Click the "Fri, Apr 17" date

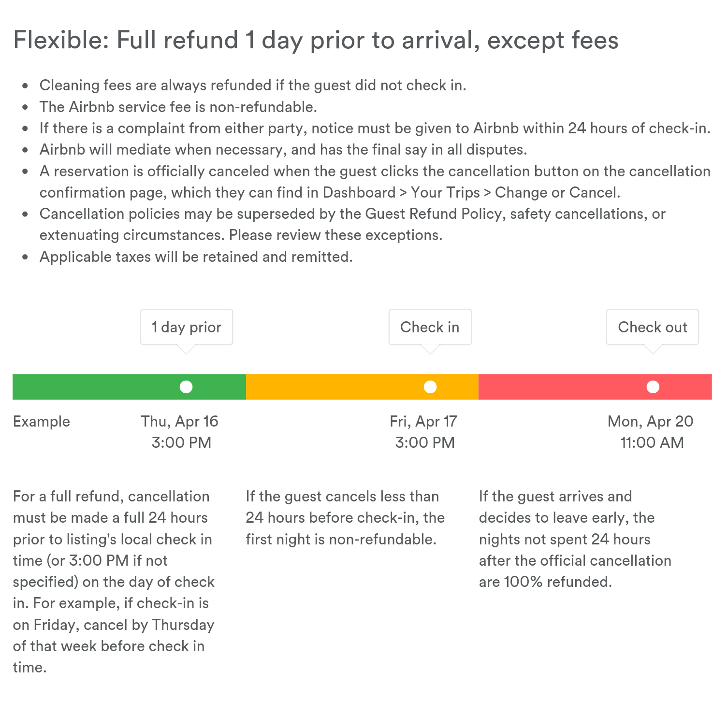(423, 421)
